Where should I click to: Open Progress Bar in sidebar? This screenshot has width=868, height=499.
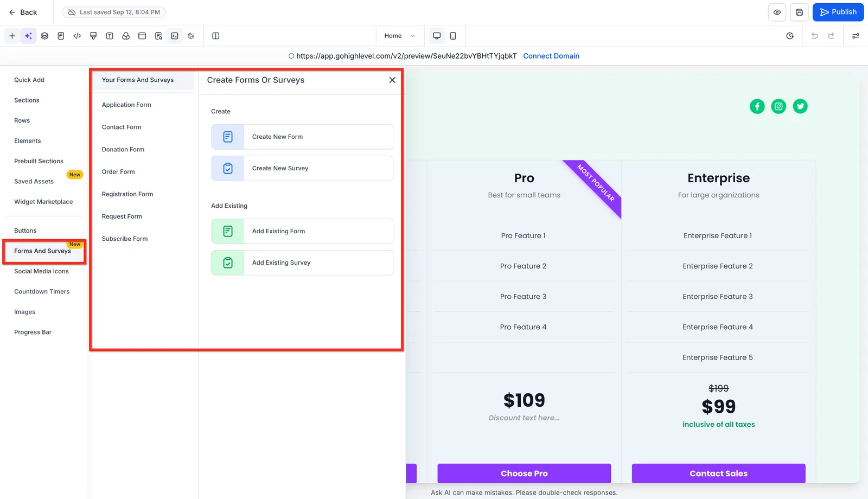point(33,332)
